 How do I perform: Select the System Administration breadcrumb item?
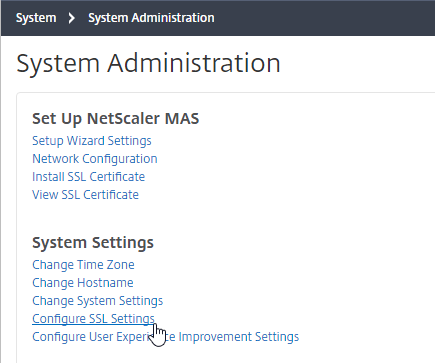click(x=151, y=18)
